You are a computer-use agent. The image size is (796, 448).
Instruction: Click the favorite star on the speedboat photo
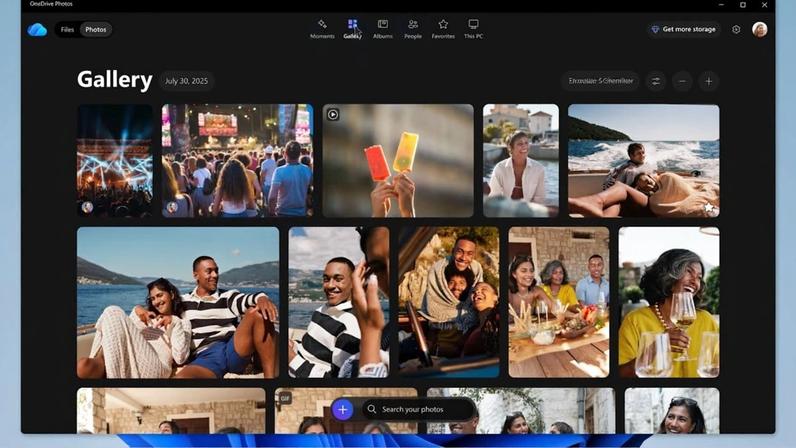tap(709, 207)
